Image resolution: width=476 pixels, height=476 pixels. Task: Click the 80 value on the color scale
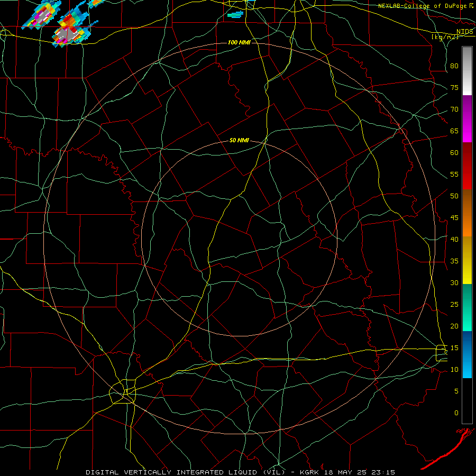454,66
